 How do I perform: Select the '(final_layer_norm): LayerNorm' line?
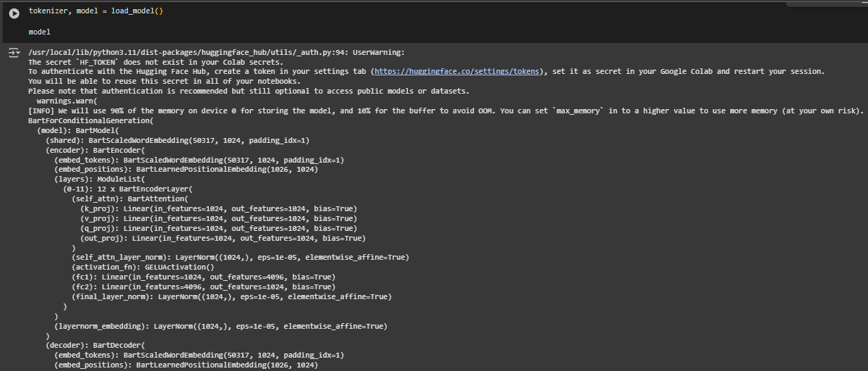coord(232,297)
